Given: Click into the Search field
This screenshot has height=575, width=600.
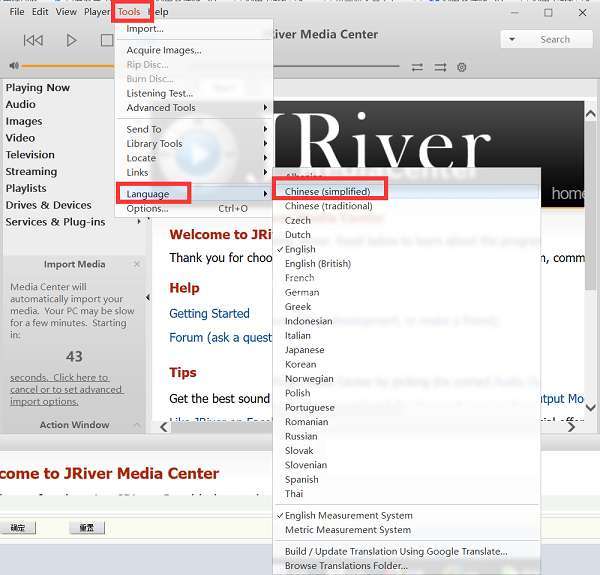Looking at the screenshot, I should coord(555,39).
